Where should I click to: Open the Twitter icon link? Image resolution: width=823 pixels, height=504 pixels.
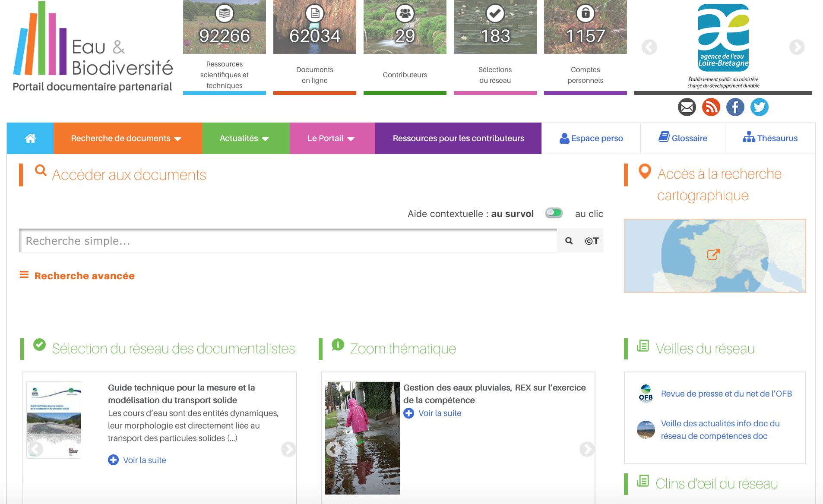click(x=759, y=107)
